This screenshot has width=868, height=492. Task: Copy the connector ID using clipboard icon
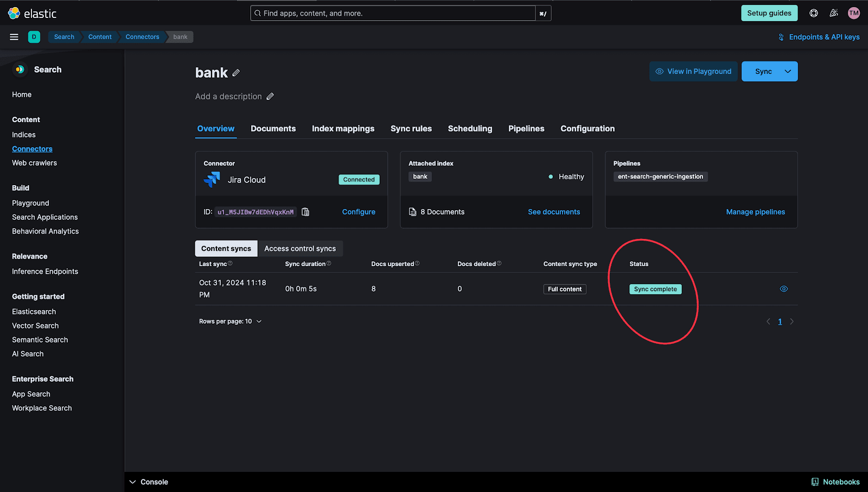305,212
